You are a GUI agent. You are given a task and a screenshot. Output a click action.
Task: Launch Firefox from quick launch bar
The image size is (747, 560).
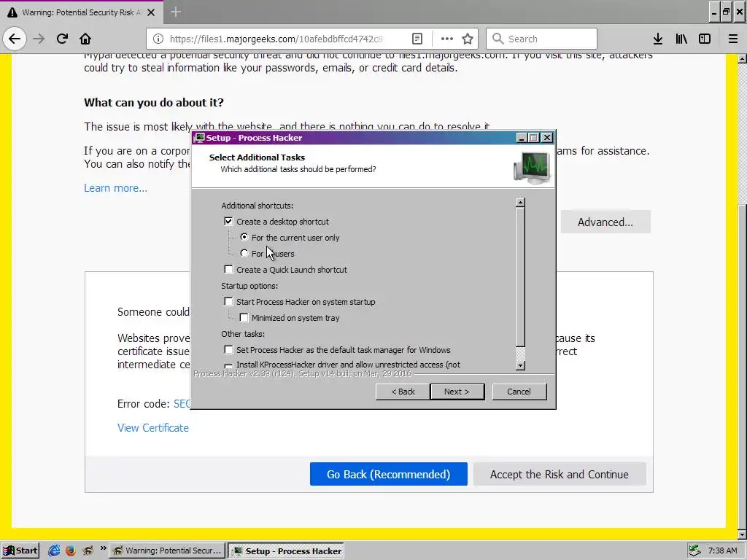pyautogui.click(x=71, y=551)
